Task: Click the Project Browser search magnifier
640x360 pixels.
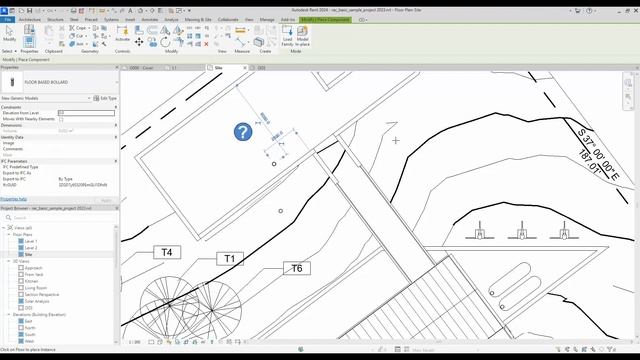Action: [8, 218]
